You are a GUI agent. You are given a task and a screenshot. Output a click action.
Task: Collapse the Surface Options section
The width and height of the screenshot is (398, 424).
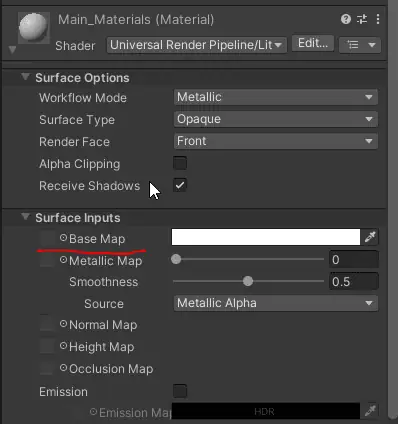[x=25, y=77]
